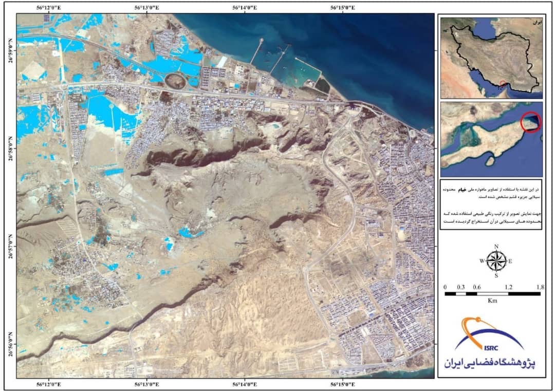This screenshot has height=392, width=555.
Task: Click the 1.8 label on the scale bar
Action: 540,287
